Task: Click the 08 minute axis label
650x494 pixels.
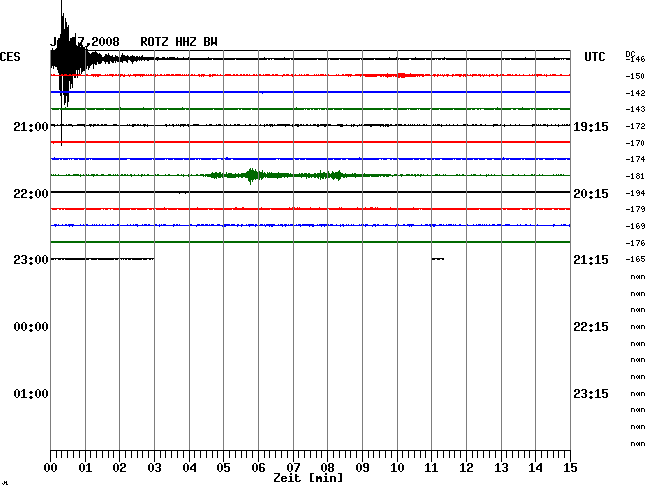Action: tap(327, 468)
